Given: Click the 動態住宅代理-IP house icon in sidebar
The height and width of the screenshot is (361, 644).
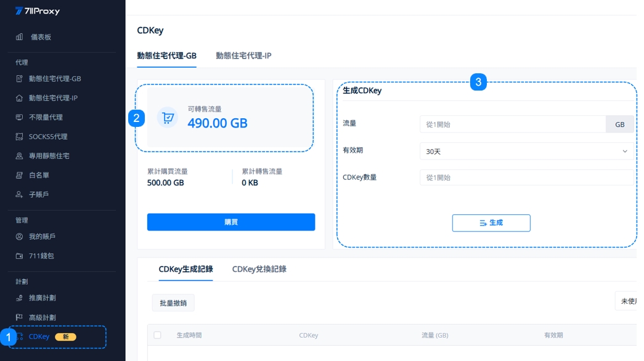Looking at the screenshot, I should click(x=20, y=98).
